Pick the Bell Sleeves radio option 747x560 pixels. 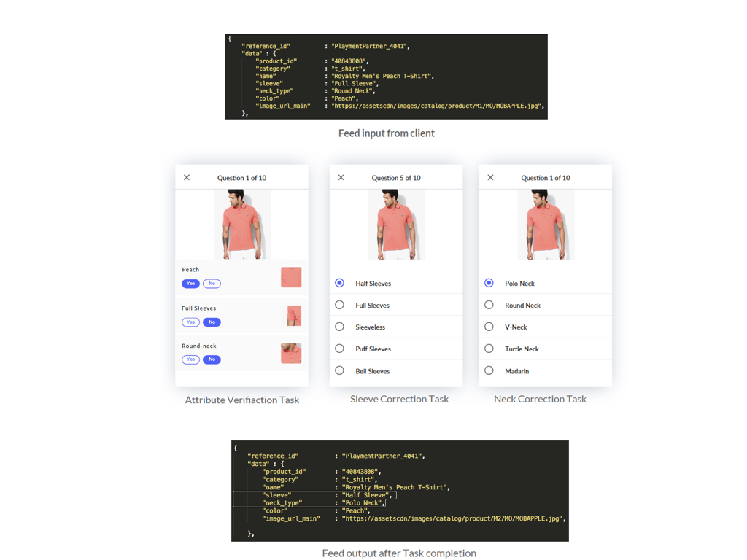tap(339, 370)
